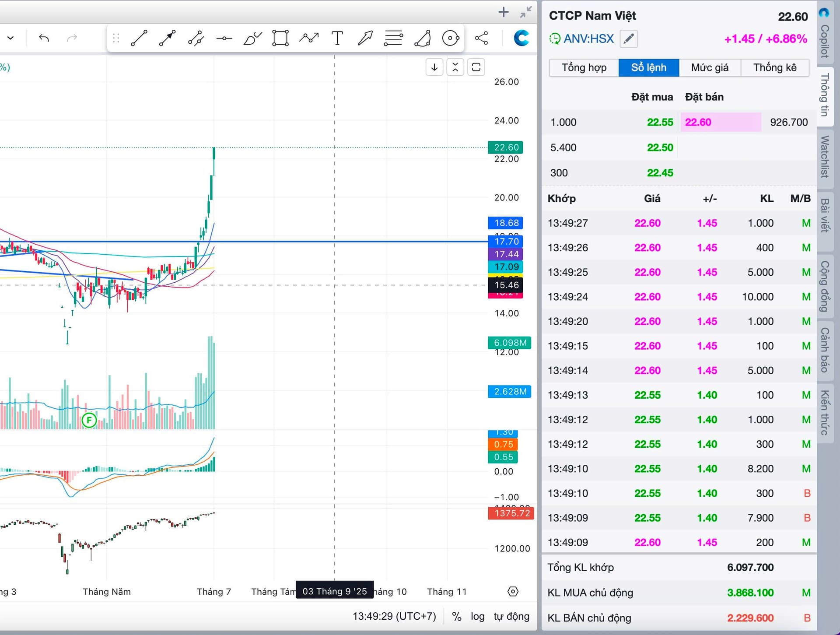Click the share chart icon

coord(481,38)
